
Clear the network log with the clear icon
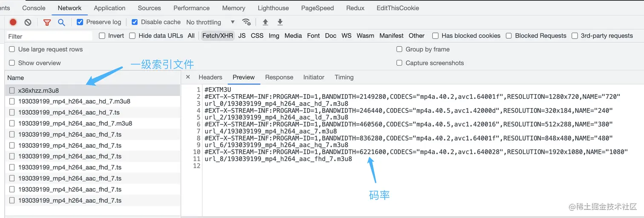[x=28, y=22]
